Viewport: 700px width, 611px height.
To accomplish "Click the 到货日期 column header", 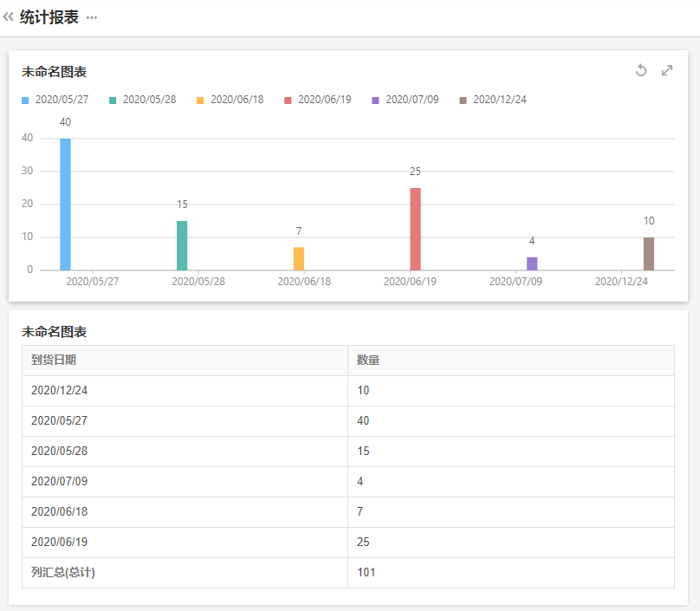I will point(54,361).
